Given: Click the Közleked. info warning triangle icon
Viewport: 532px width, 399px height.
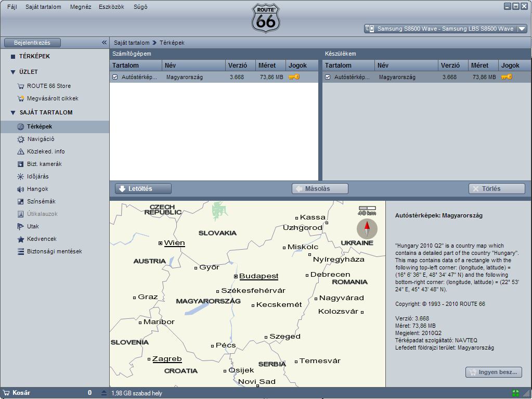Looking at the screenshot, I should pyautogui.click(x=21, y=152).
